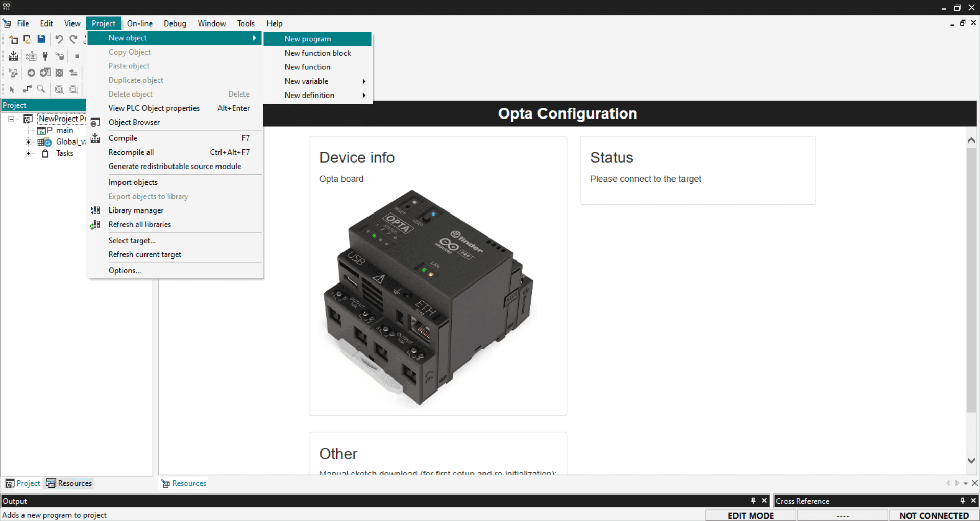Choose New function block from the submenu

317,53
